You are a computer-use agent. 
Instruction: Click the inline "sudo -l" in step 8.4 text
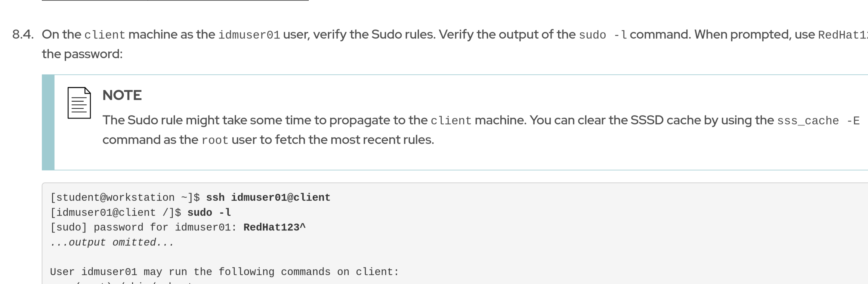point(603,35)
